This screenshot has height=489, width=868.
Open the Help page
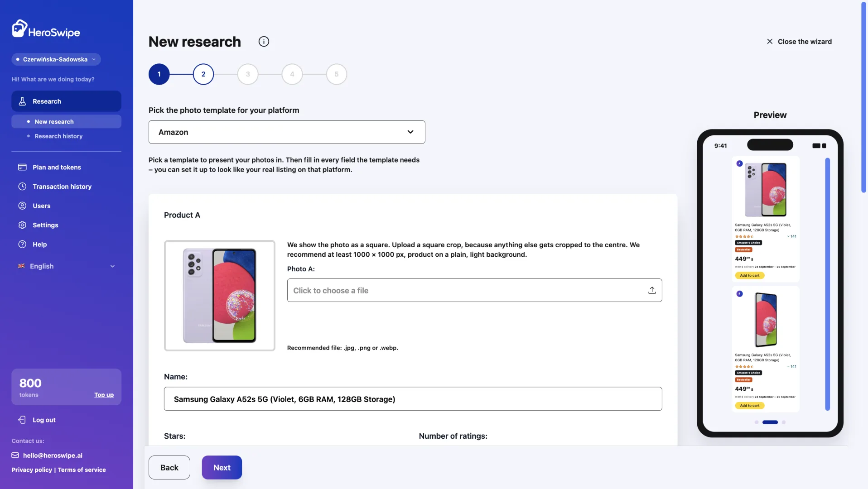point(39,244)
